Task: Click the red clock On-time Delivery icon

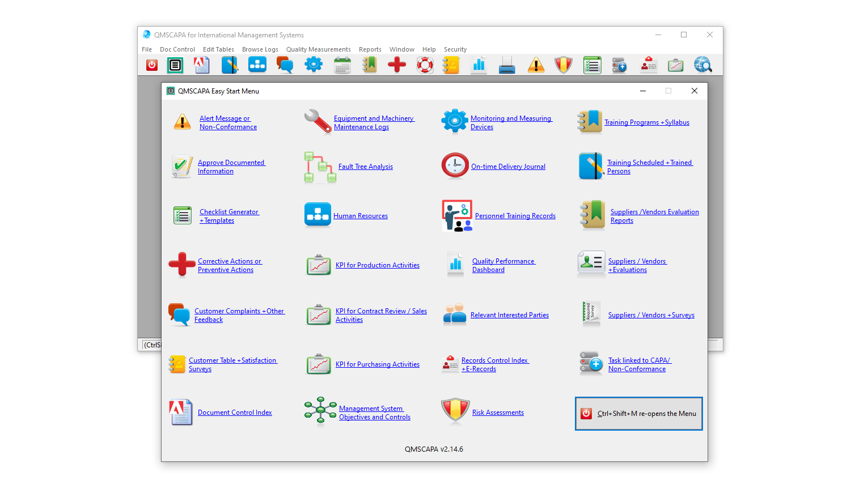Action: [455, 166]
